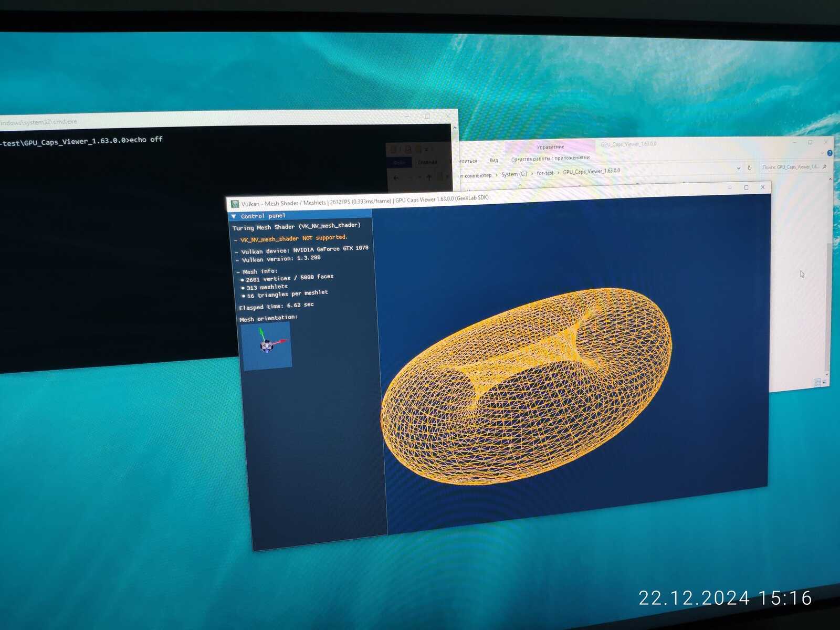The height and width of the screenshot is (630, 840).
Task: Open Explorer help (blue question mark)
Action: [x=830, y=153]
